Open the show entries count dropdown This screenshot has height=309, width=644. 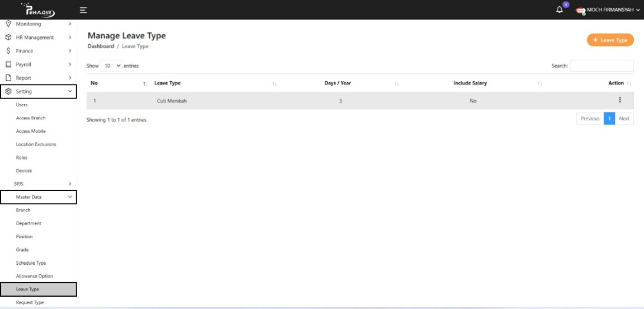pyautogui.click(x=112, y=66)
